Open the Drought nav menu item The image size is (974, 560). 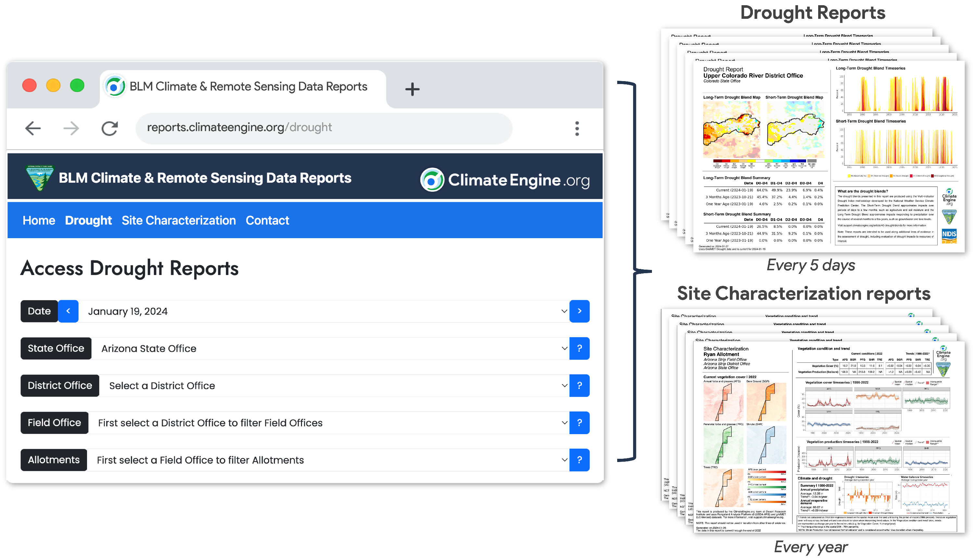pos(88,220)
